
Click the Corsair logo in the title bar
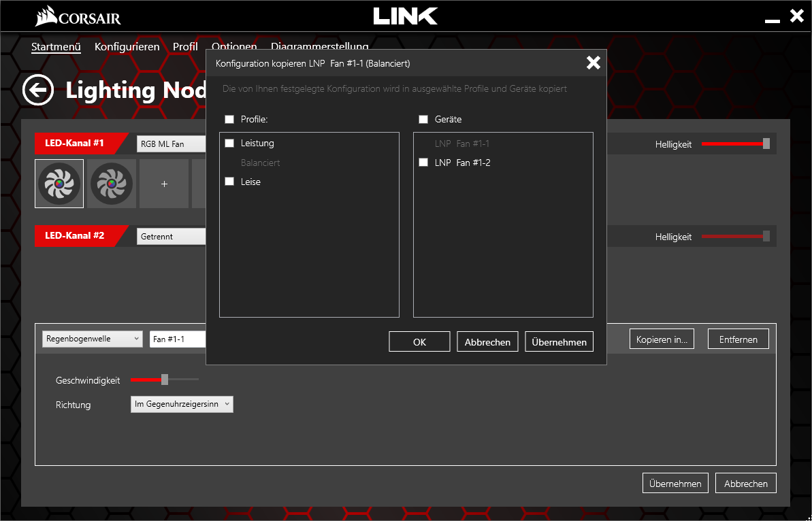78,16
